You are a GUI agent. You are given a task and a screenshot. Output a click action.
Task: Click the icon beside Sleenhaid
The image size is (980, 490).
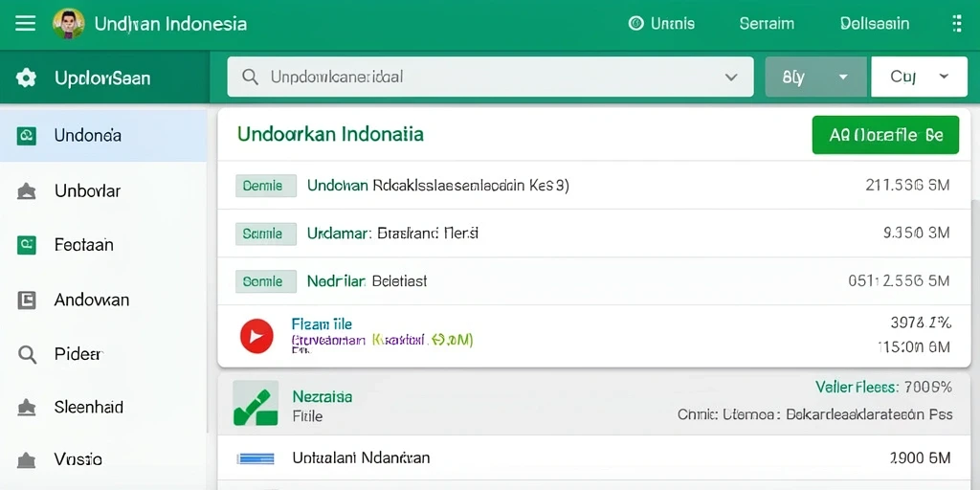[x=26, y=408]
